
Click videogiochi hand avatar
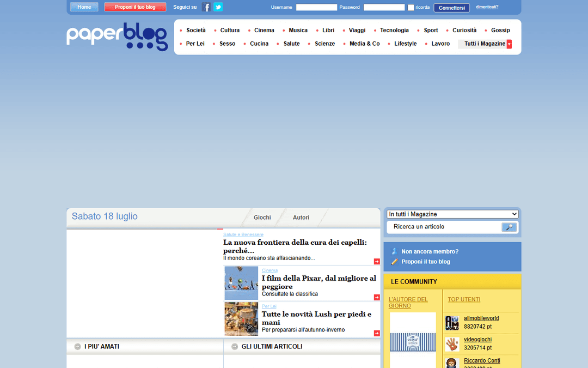[452, 344]
